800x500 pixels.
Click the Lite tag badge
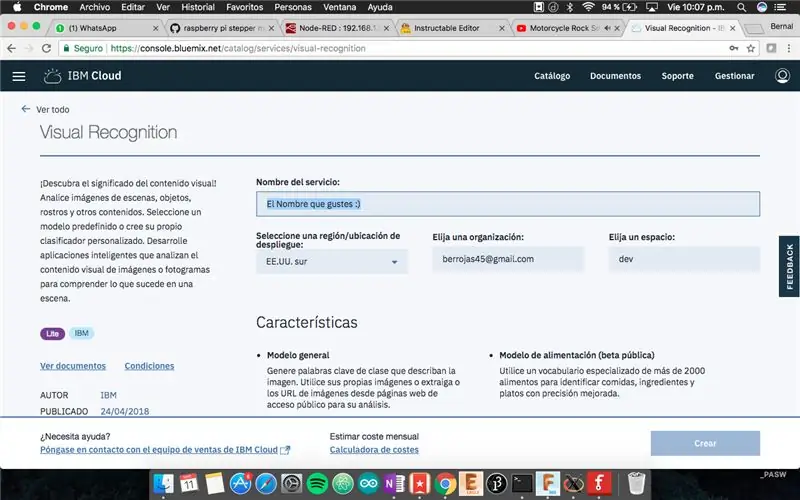tap(53, 334)
